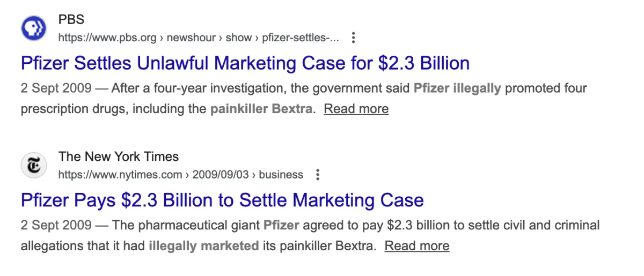The height and width of the screenshot is (276, 644).
Task: Click the date on the NYT snippet
Action: coord(56,225)
